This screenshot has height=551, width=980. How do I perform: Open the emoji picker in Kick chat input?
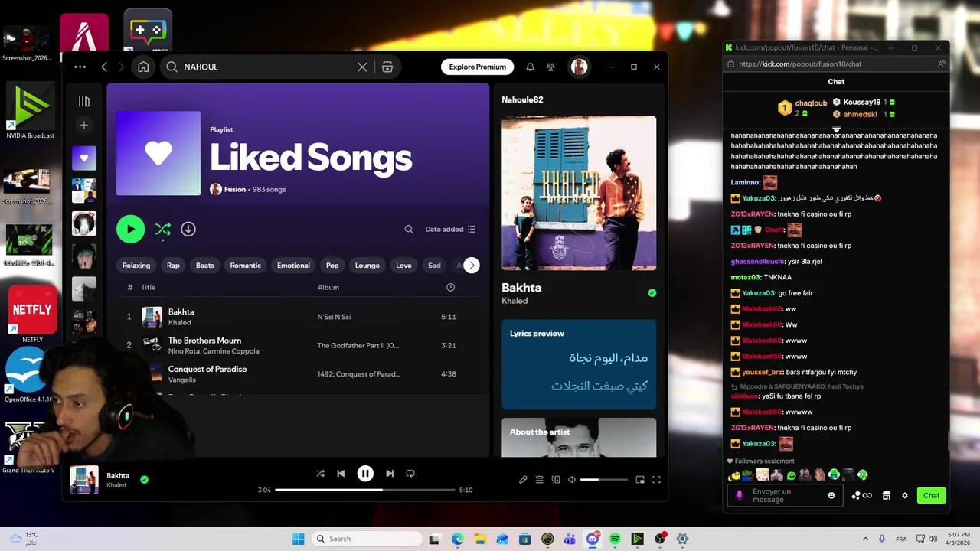point(831,495)
